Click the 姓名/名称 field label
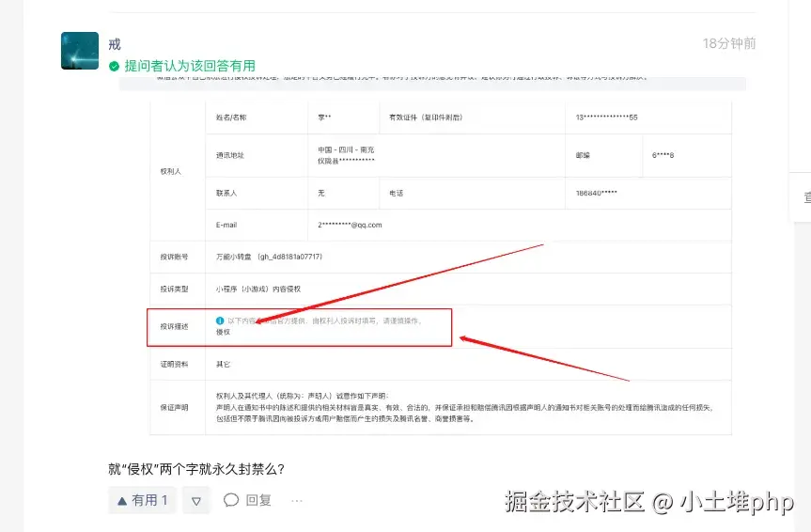This screenshot has height=532, width=811. click(x=231, y=117)
